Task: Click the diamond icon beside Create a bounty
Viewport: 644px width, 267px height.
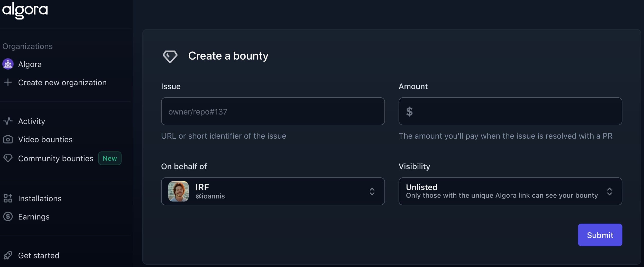Action: 170,56
